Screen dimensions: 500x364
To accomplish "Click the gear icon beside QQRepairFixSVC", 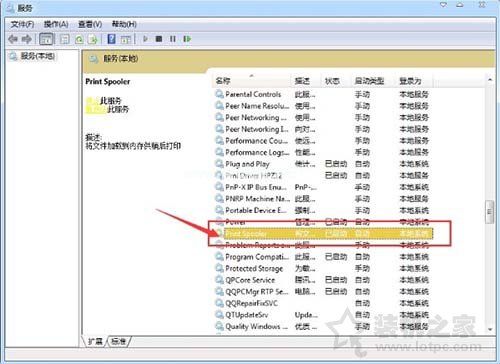I will [219, 303].
